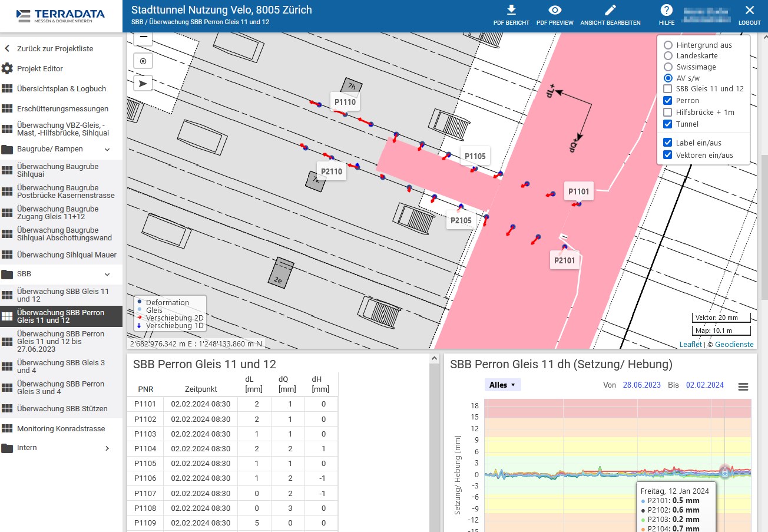The height and width of the screenshot is (532, 768).
Task: Click the map zoom out minus button
Action: (x=143, y=38)
